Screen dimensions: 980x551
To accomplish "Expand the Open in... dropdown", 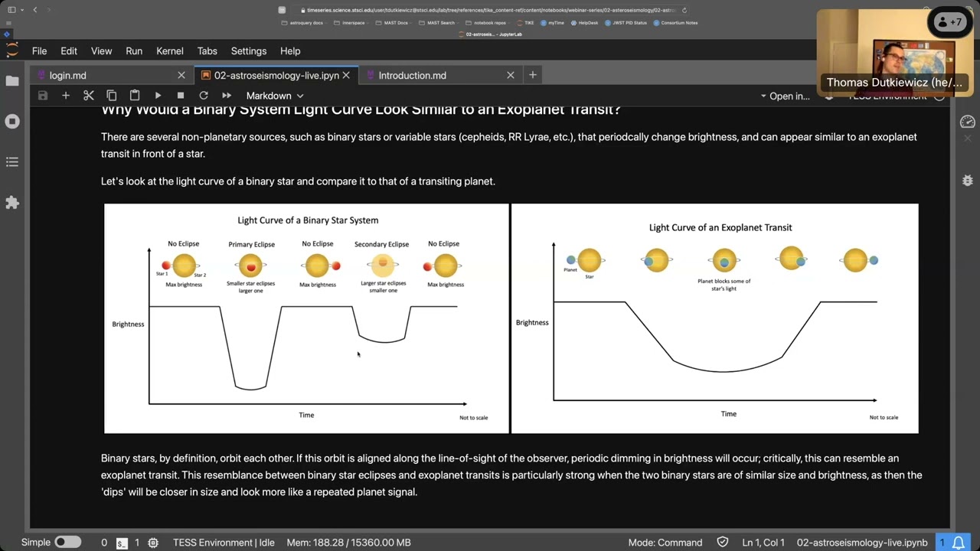I will (x=785, y=96).
